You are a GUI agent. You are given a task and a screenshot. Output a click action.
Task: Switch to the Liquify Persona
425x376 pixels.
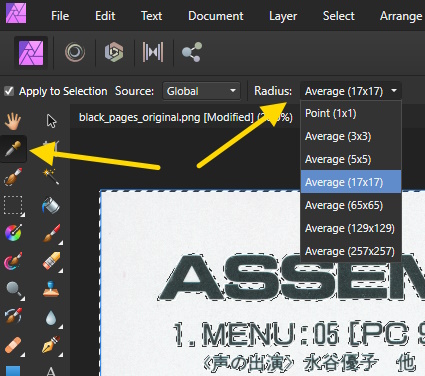pos(75,52)
